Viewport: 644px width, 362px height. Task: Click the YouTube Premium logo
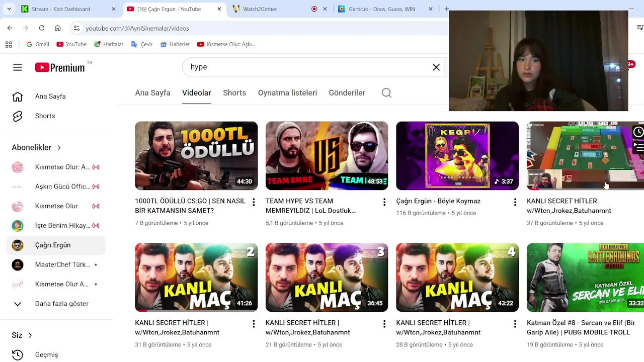click(x=60, y=67)
